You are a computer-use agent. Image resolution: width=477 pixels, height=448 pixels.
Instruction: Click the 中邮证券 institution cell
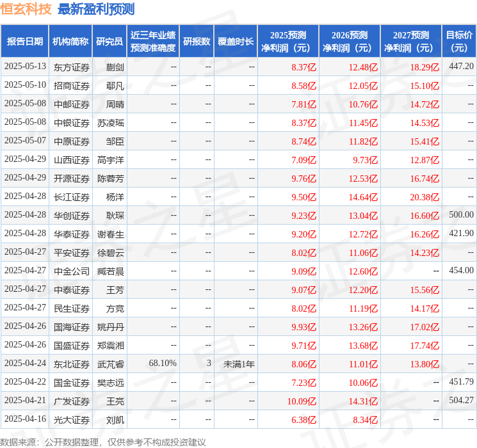pos(72,104)
